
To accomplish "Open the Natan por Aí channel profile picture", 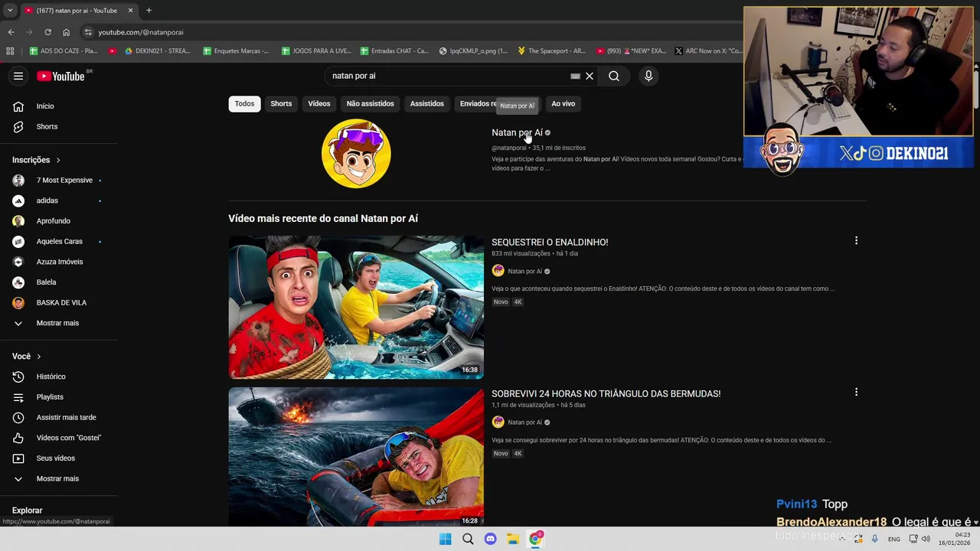I will (x=356, y=154).
